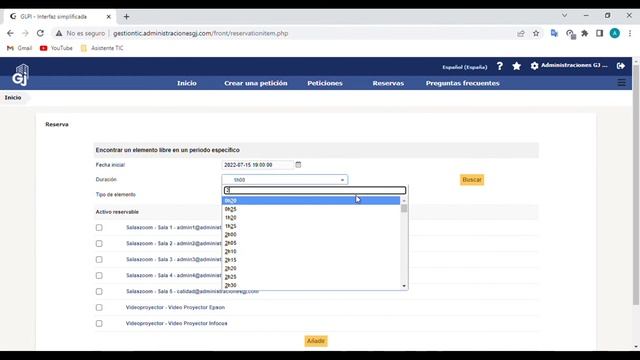640x360 pixels.
Task: Click the duration list scrollbar thumb
Action: 404,209
